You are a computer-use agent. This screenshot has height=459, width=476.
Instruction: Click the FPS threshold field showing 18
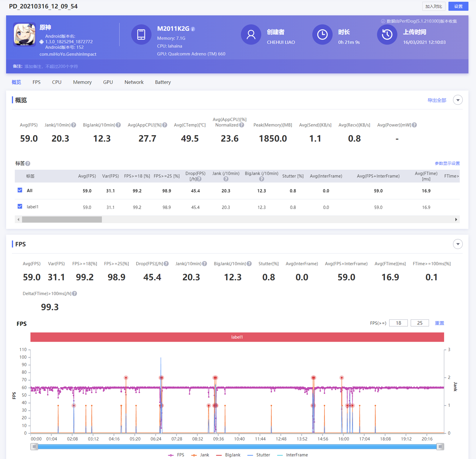click(398, 323)
